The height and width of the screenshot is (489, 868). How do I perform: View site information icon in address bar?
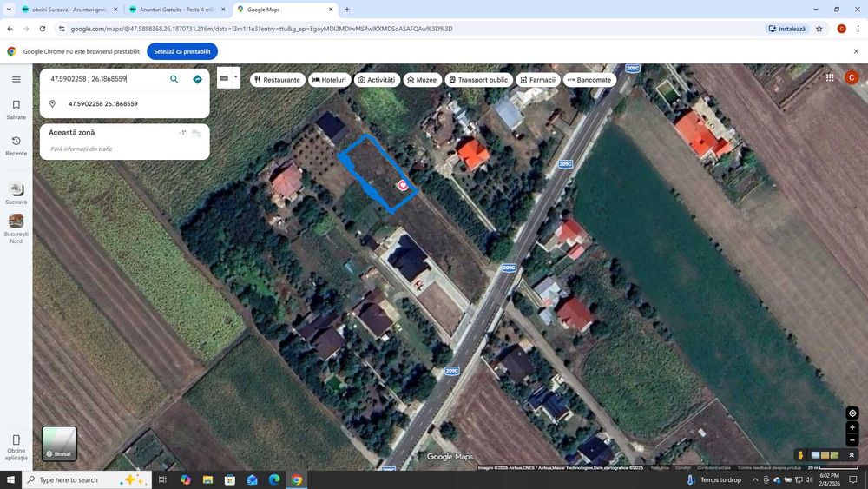pyautogui.click(x=62, y=29)
